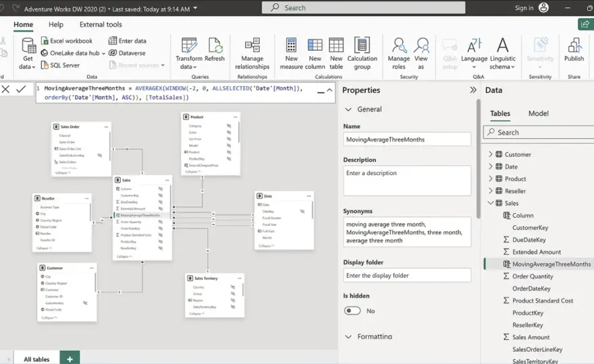Viewport: 594px width, 364px height.
Task: Click the title bar Search box
Action: (363, 7)
